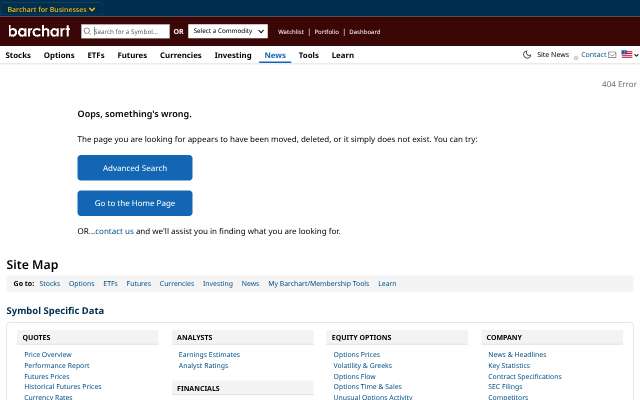
Task: Click the Advanced Search button
Action: 135,168
